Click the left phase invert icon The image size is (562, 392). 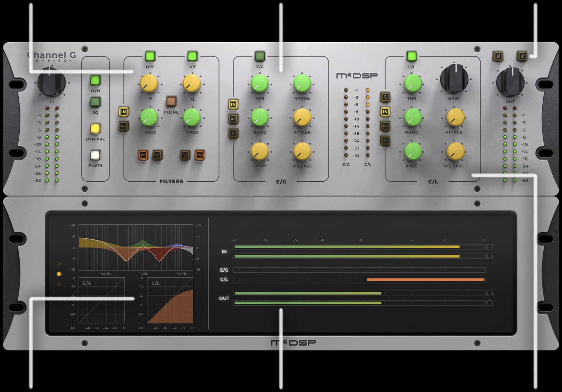497,56
